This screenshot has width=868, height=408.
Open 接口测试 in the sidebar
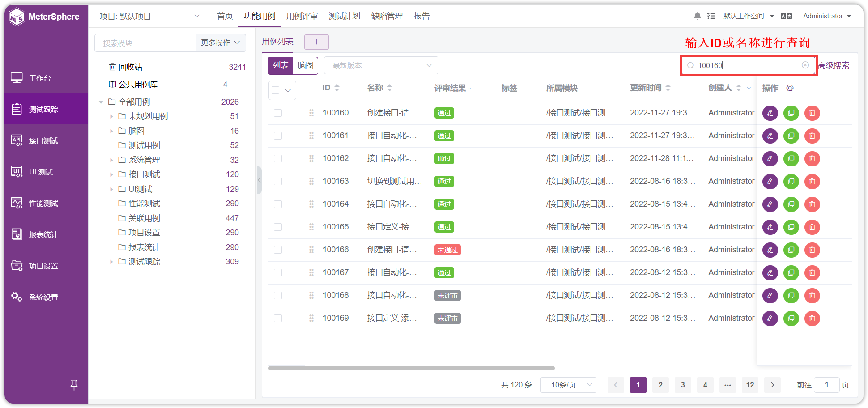tap(47, 140)
